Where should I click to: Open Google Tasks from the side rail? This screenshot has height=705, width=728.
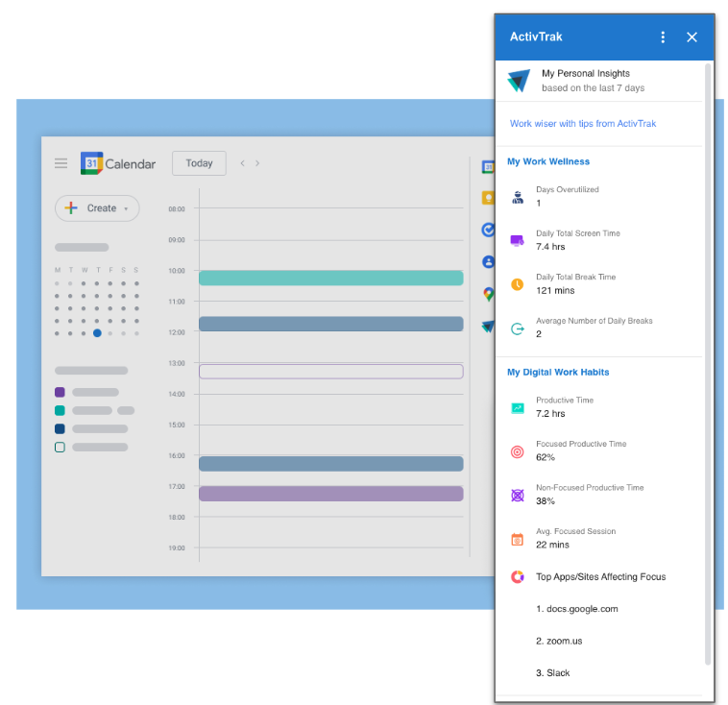click(488, 230)
